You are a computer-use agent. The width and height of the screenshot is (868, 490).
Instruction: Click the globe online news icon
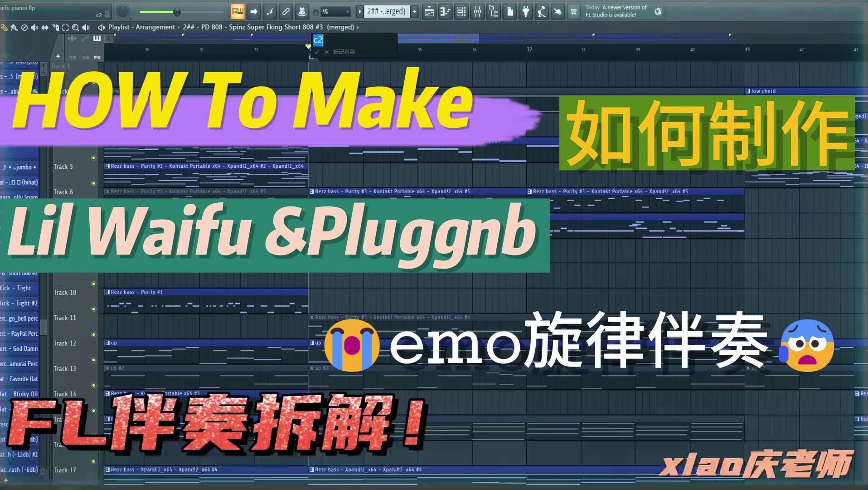pos(658,11)
